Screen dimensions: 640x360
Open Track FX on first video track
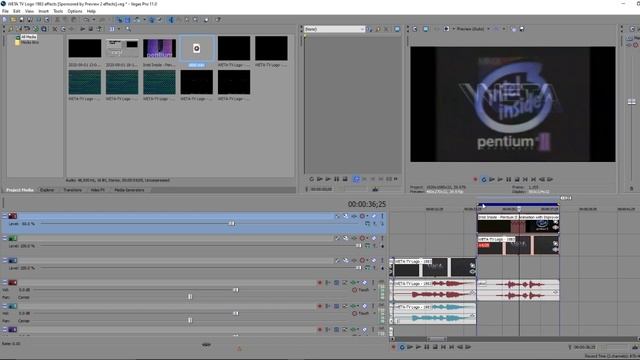point(354,216)
